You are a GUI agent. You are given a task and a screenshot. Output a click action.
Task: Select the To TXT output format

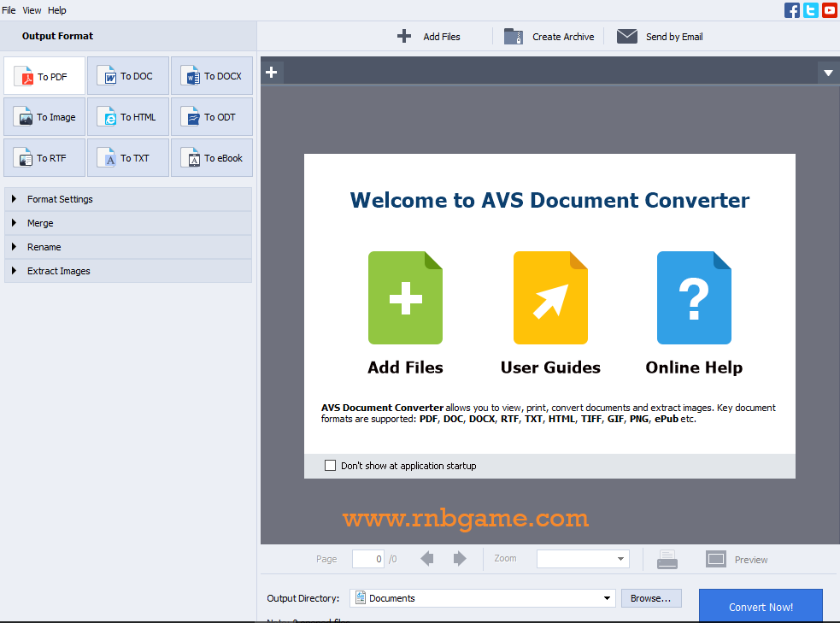tap(128, 158)
